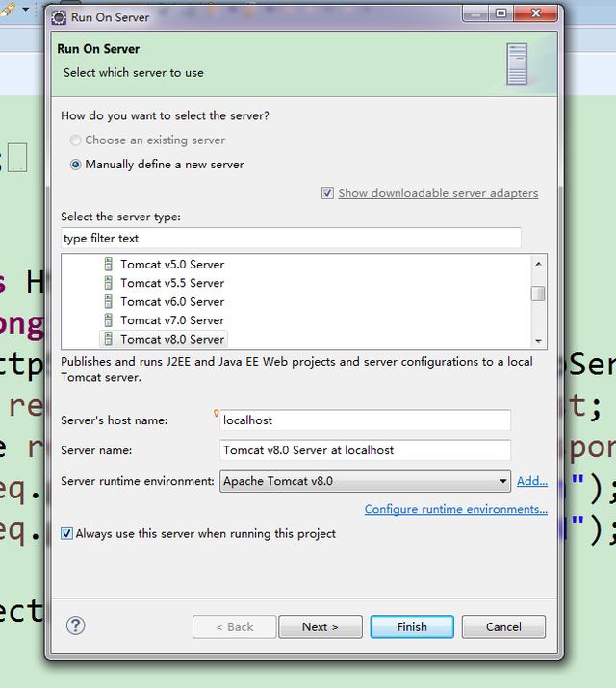Select Manually define a new server

click(75, 165)
